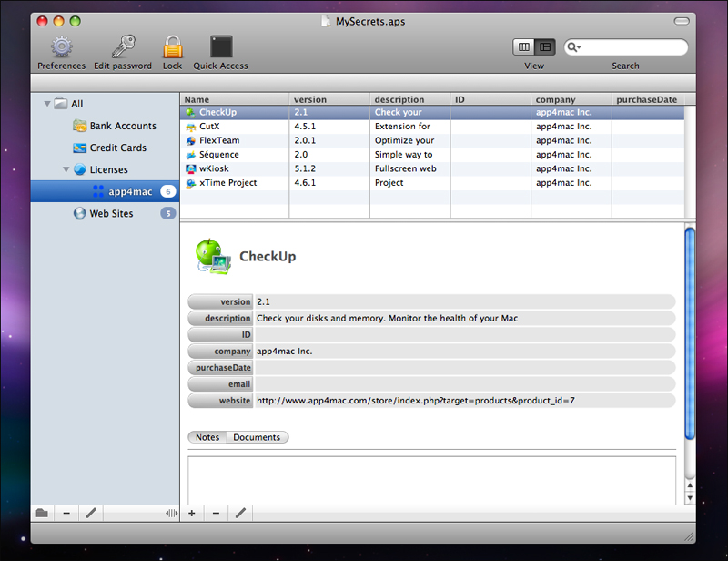728x561 pixels.
Task: Select the All folder in sidebar
Action: [76, 104]
